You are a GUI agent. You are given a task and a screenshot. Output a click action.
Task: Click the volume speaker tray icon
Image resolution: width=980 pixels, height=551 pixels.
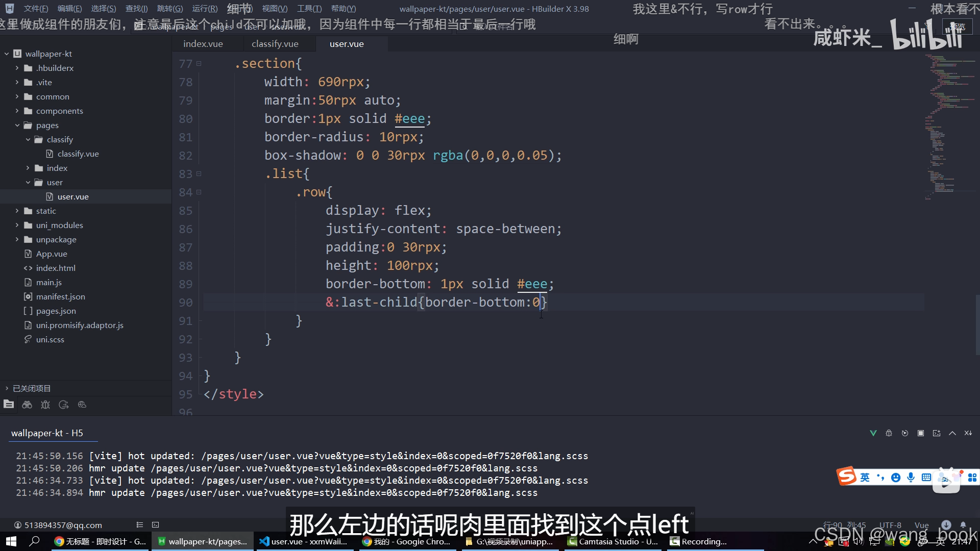click(858, 541)
